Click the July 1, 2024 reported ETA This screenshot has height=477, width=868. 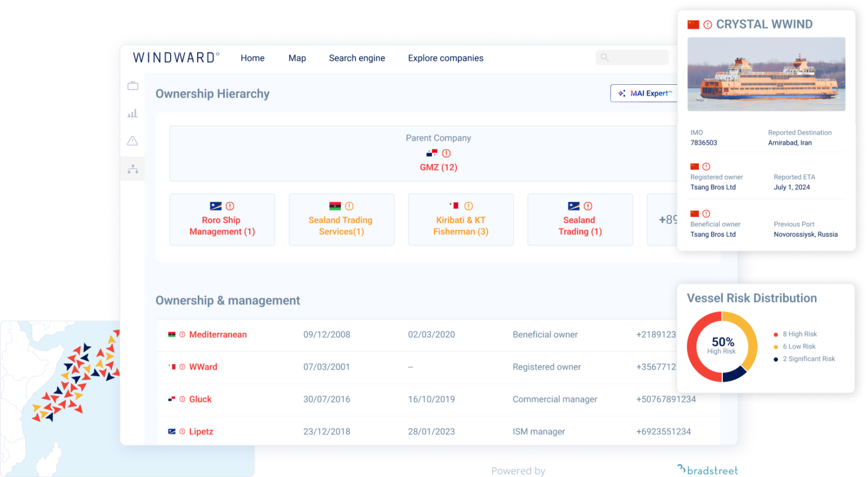click(x=792, y=188)
